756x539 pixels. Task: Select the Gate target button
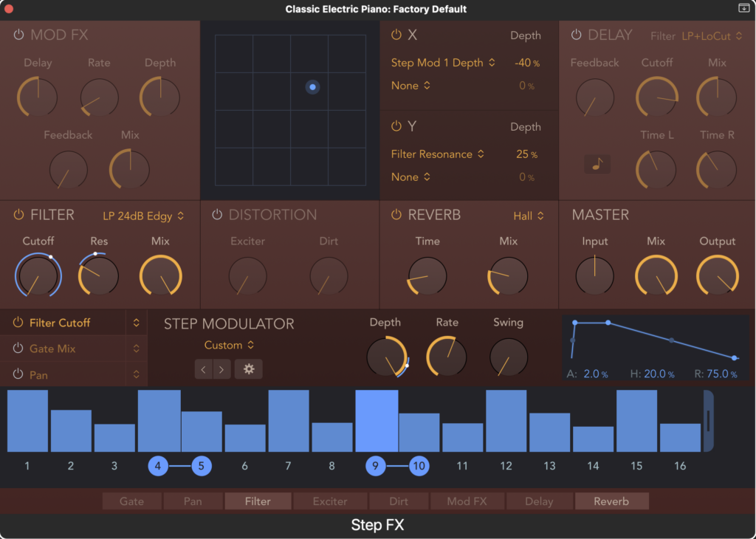click(x=131, y=501)
